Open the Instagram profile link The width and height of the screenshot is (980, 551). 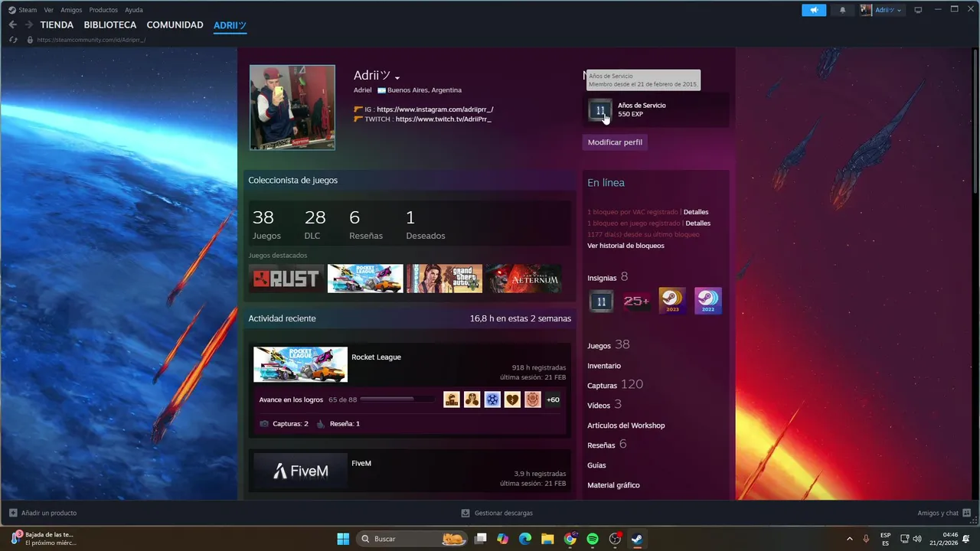(x=435, y=109)
